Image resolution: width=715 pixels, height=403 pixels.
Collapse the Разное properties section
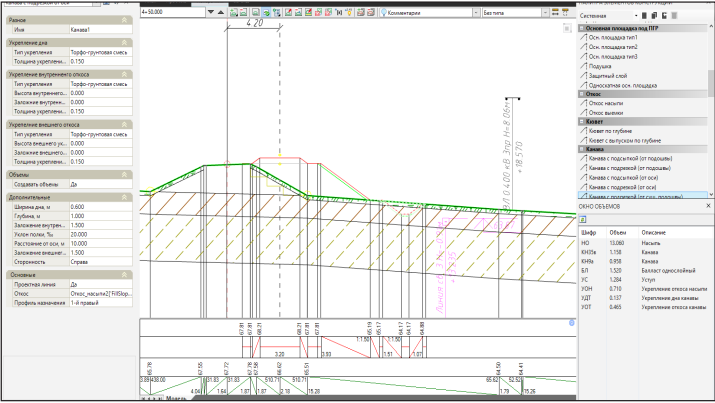(122, 19)
